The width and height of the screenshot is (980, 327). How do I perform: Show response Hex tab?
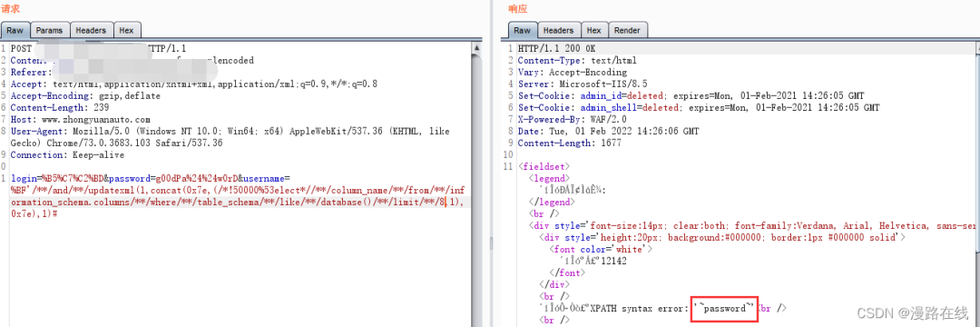click(594, 30)
